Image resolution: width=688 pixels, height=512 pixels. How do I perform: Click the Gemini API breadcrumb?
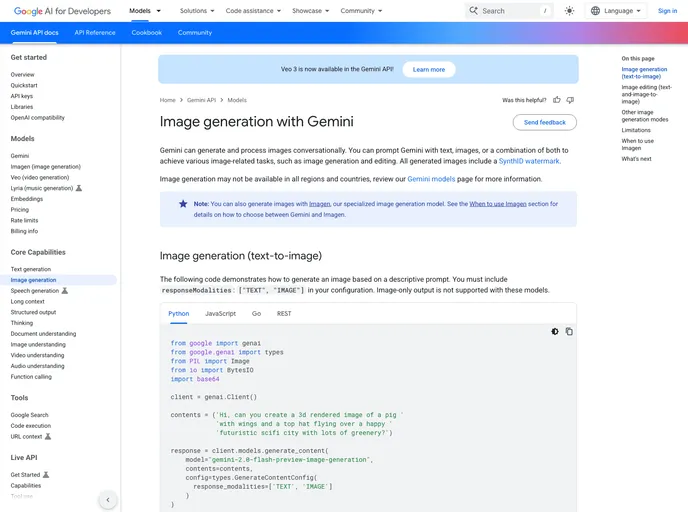201,100
